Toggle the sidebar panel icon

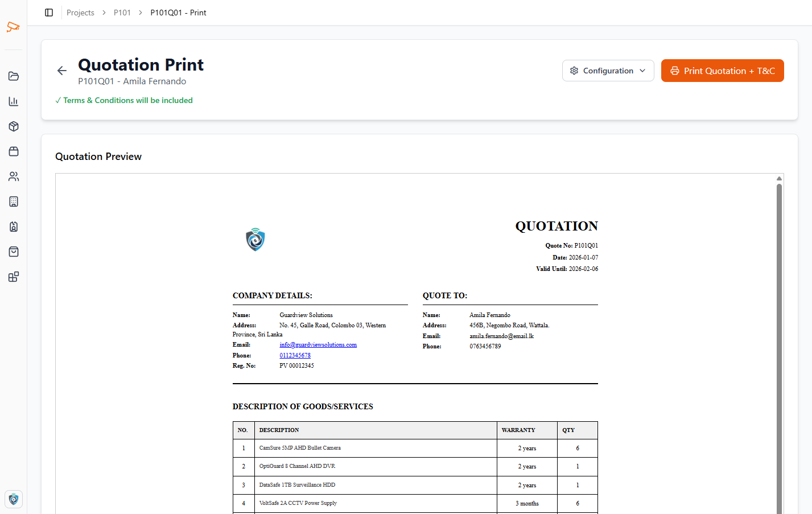pos(49,13)
